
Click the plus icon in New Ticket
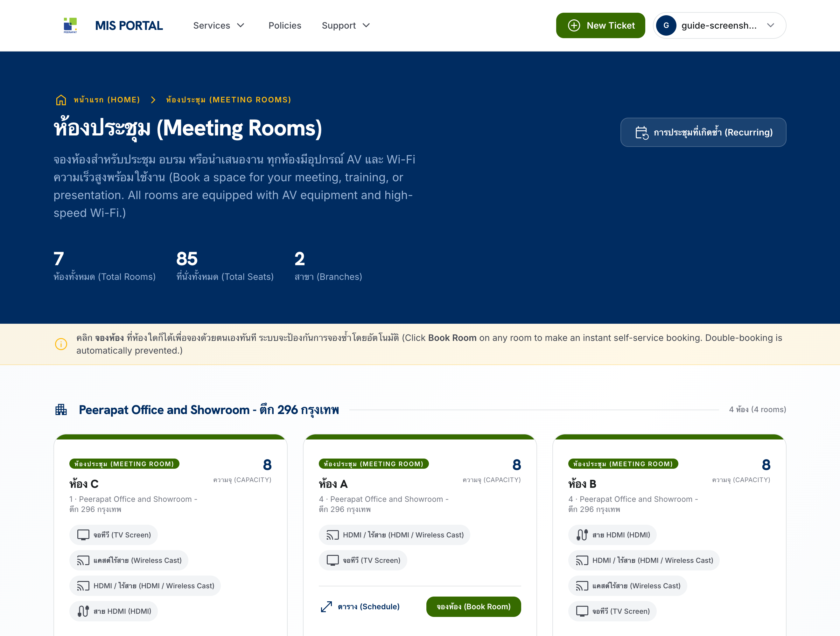pos(573,25)
